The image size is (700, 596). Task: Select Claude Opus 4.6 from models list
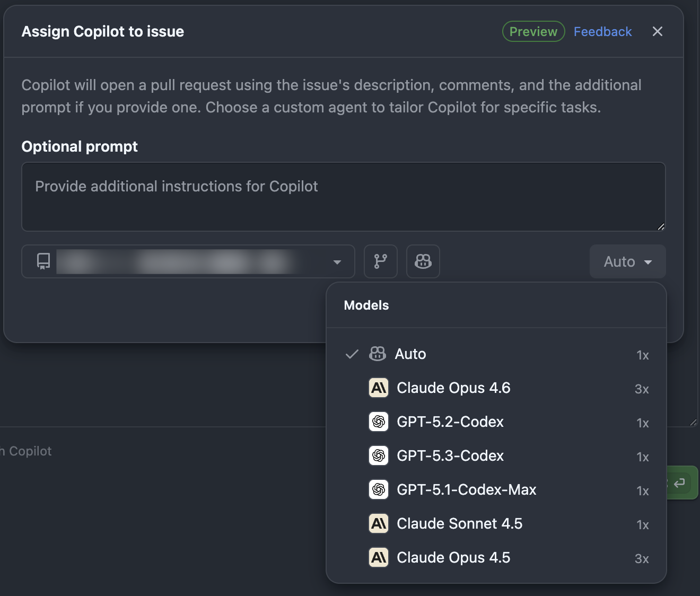click(453, 388)
